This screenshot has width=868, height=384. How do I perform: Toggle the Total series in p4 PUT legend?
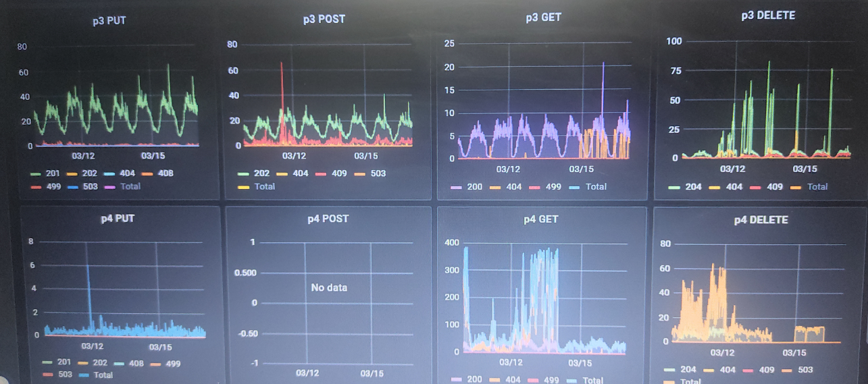(97, 375)
